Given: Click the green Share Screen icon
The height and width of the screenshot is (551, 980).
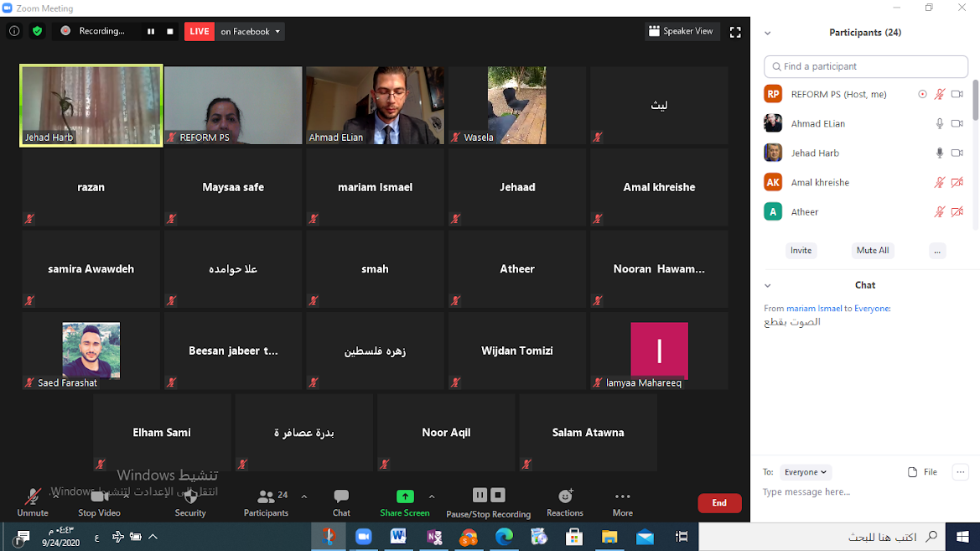Looking at the screenshot, I should 405,496.
